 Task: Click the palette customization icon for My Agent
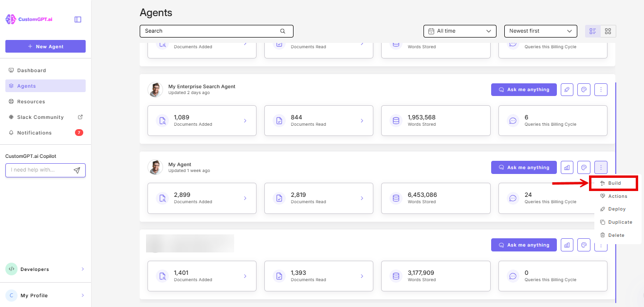(584, 167)
